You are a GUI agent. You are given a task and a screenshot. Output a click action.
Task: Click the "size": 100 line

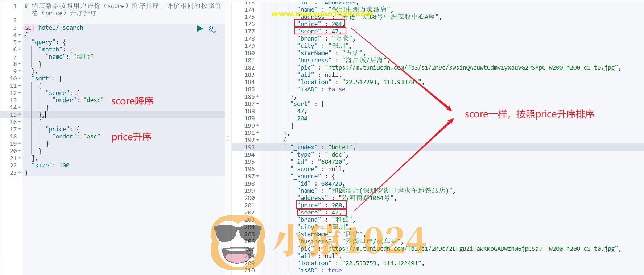(50, 165)
